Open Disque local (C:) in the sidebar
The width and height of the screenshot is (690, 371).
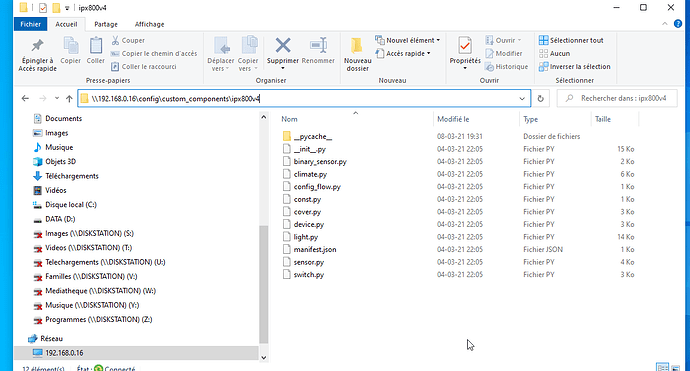[65, 205]
